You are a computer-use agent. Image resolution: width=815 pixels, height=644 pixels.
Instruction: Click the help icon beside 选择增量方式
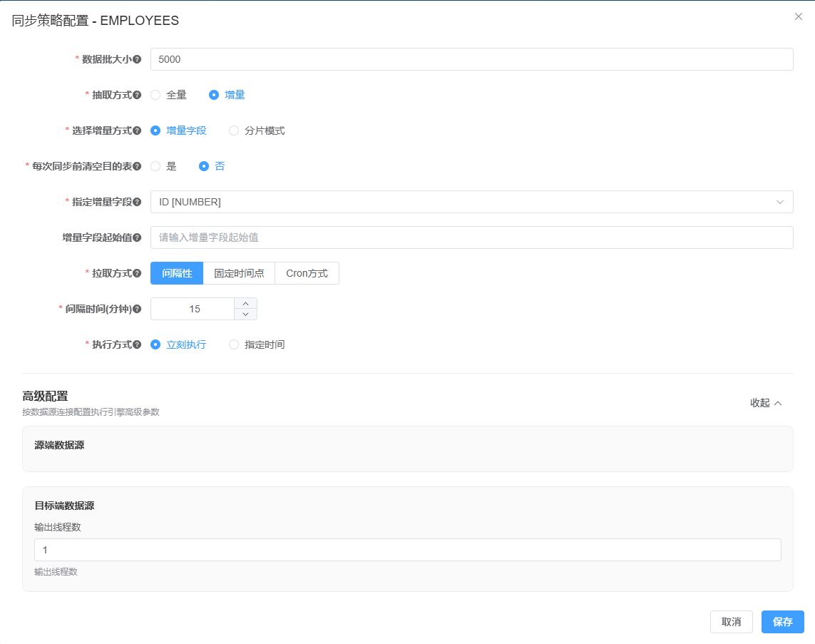click(137, 131)
